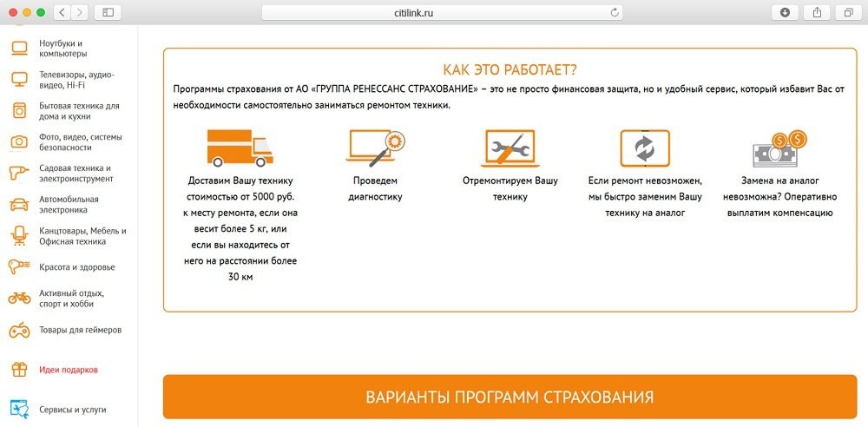
Task: Click the car icon for Автомобильная электроника
Action: click(19, 204)
